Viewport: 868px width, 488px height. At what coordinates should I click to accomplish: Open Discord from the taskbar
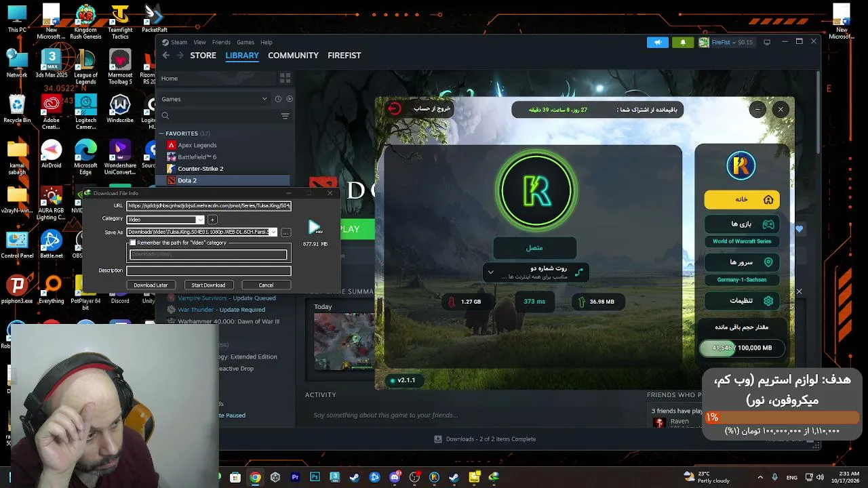click(395, 477)
